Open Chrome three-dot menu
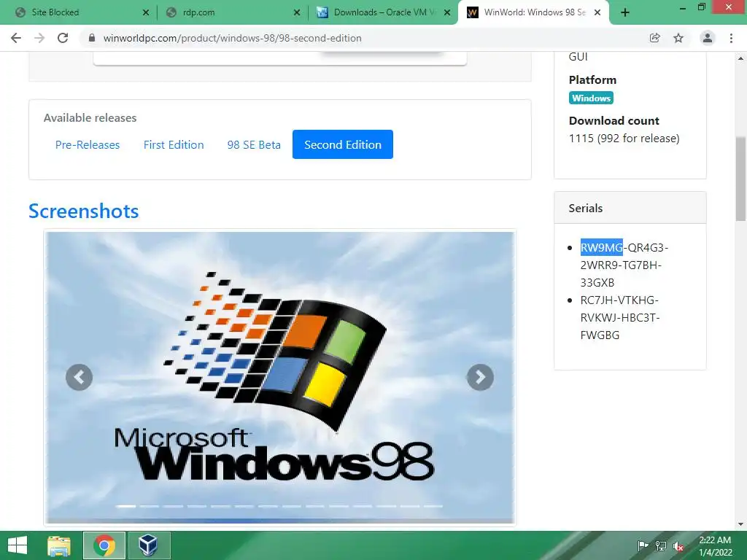747x560 pixels. pos(731,38)
